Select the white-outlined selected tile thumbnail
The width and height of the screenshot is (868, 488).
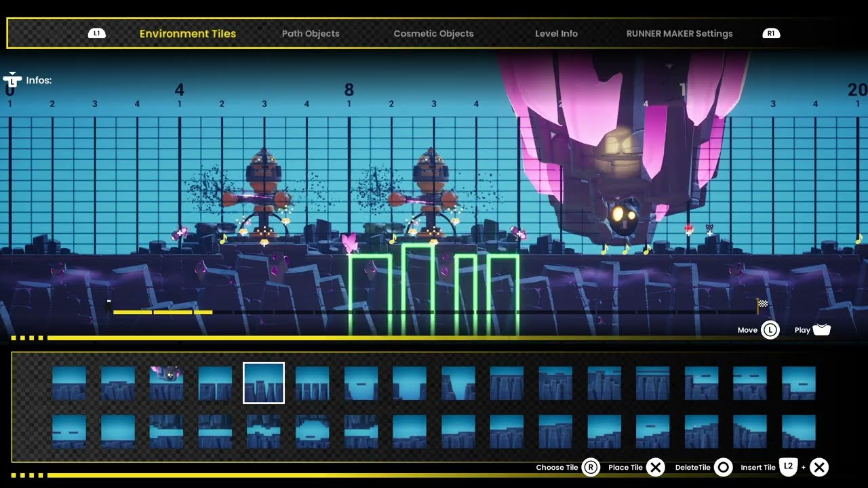[x=264, y=383]
